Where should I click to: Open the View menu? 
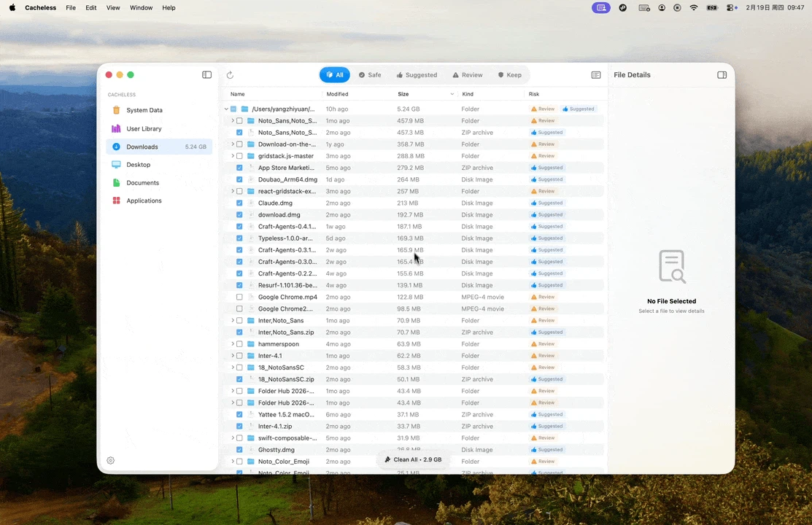112,7
